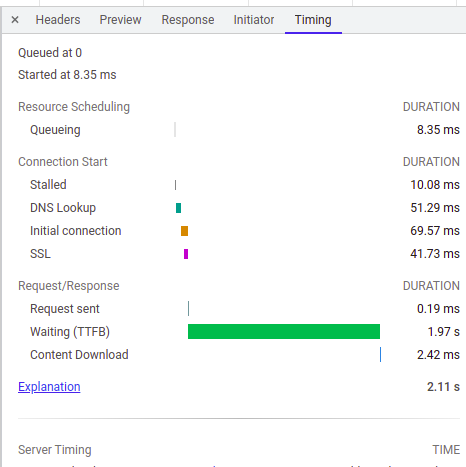
Task: Click 'Started at 8.35 ms' text
Action: pos(67,75)
